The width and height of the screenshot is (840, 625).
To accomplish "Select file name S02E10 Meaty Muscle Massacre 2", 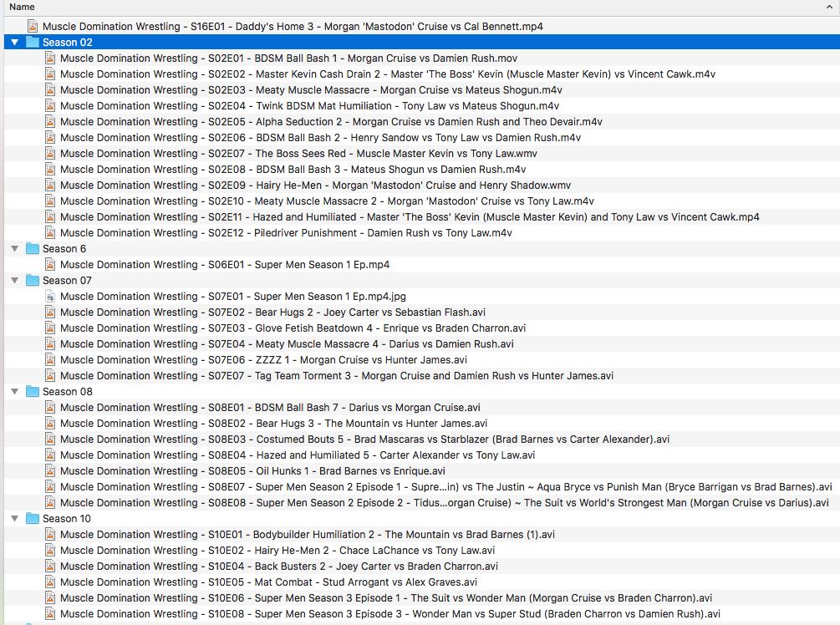I will pyautogui.click(x=327, y=201).
